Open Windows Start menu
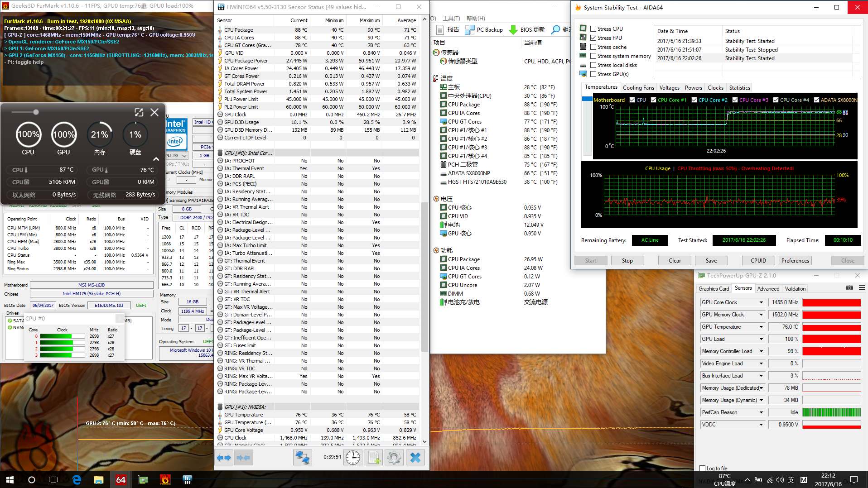 tap(10, 479)
